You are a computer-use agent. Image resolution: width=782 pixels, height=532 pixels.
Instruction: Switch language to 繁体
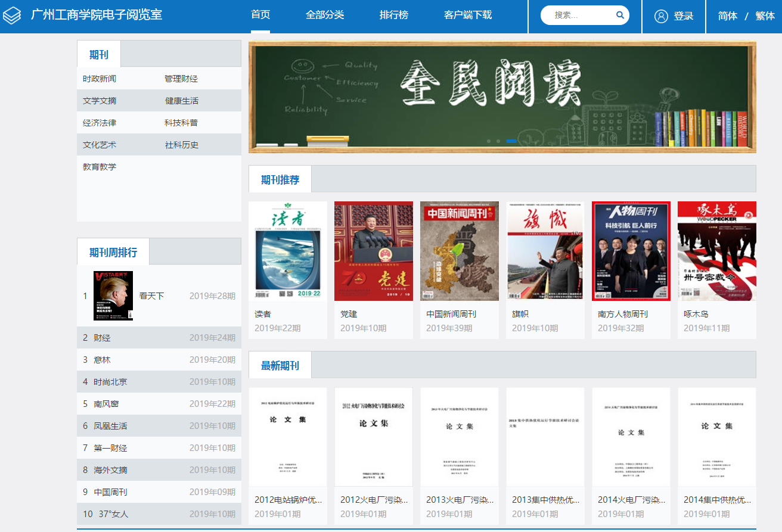point(765,16)
